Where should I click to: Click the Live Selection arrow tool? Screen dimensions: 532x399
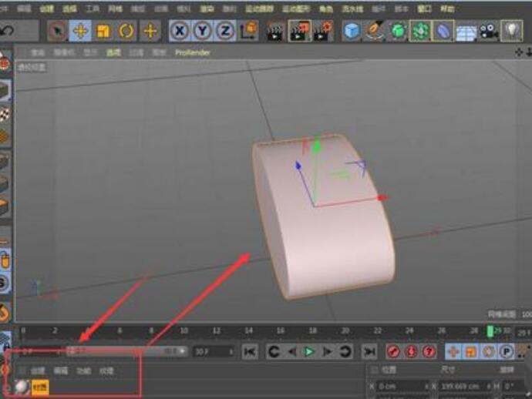click(57, 31)
